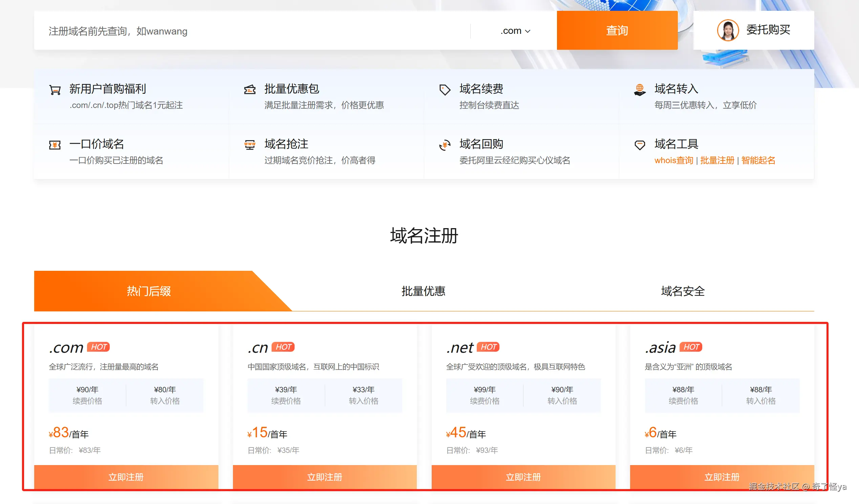Click the circular yuan icon for domain buyback
This screenshot has width=859, height=504.
[445, 145]
